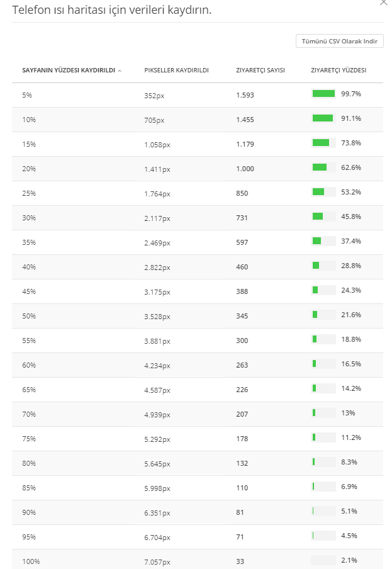Click the Tümünü CSV Olarak İndir button
The height and width of the screenshot is (569, 392).
340,41
